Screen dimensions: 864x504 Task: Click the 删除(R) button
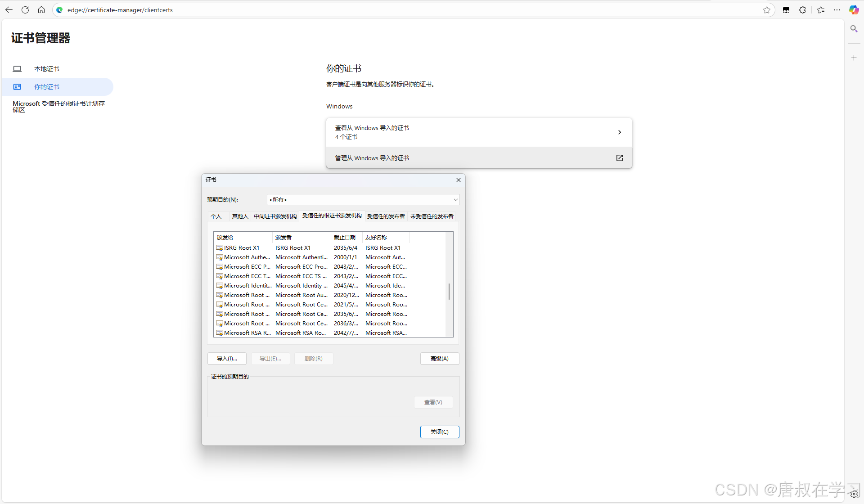point(314,359)
